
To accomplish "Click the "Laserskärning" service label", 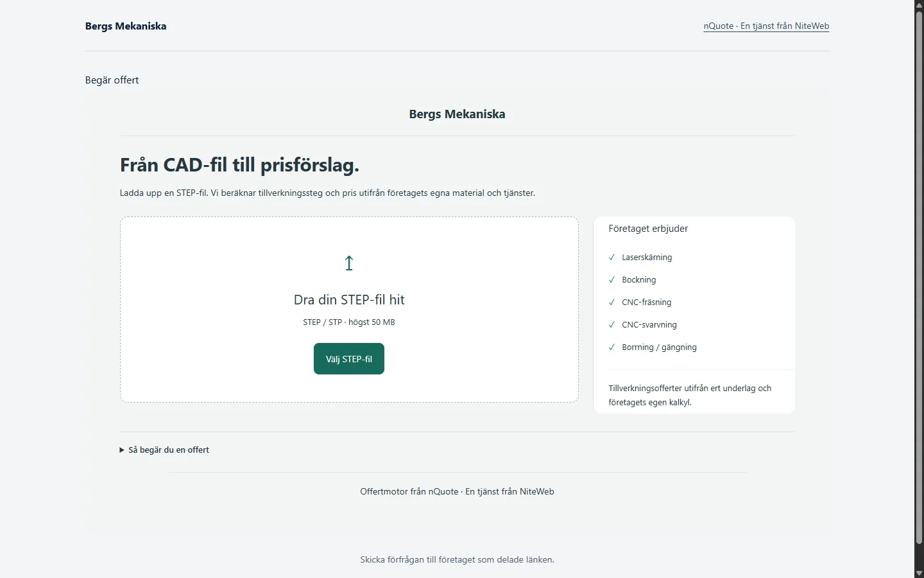I will point(647,258).
